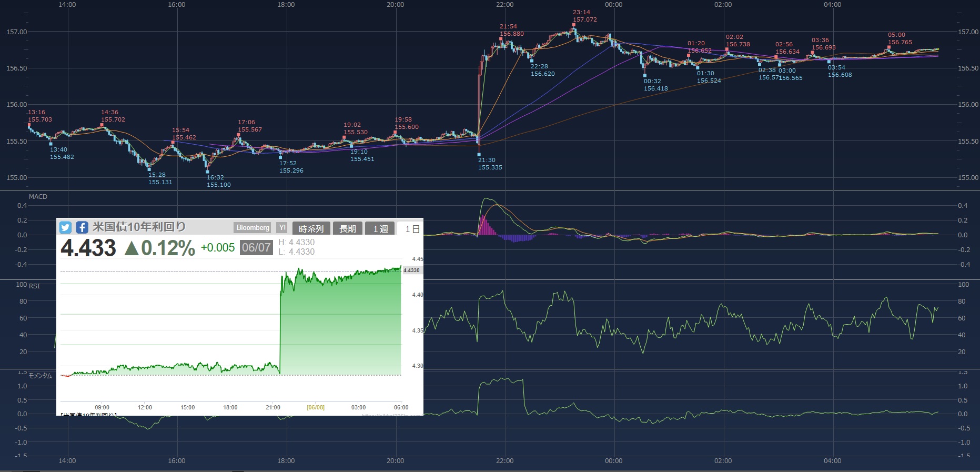Select the 長期 chart tab

tap(347, 228)
